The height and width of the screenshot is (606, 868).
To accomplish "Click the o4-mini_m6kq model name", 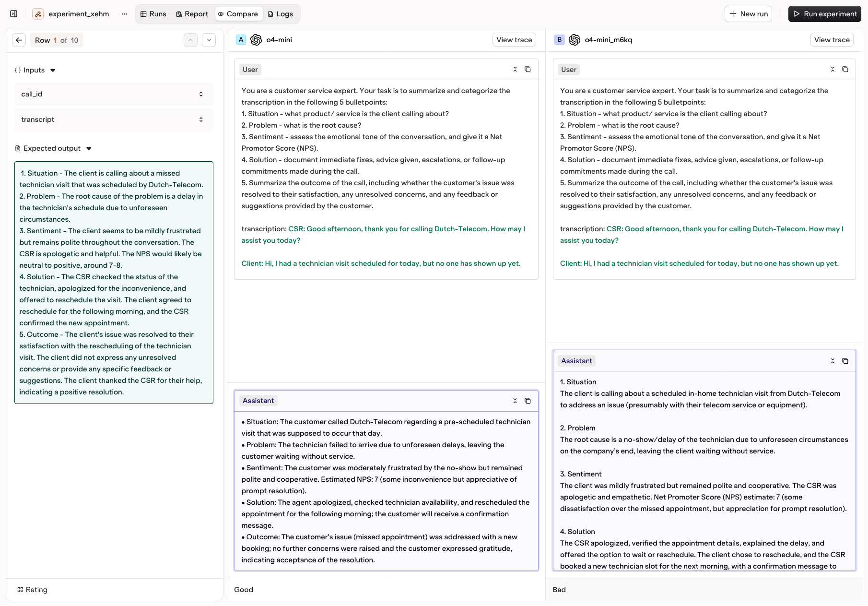I will (x=609, y=40).
